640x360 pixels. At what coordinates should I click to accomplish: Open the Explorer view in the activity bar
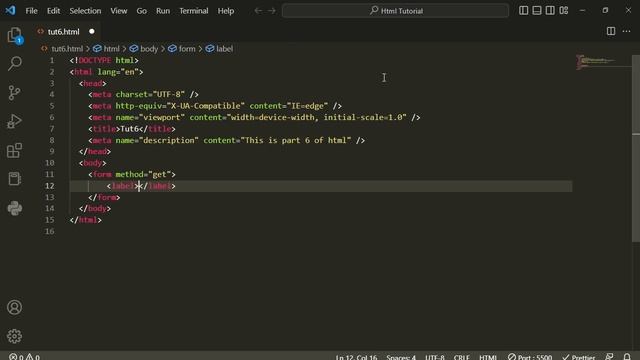[15, 35]
